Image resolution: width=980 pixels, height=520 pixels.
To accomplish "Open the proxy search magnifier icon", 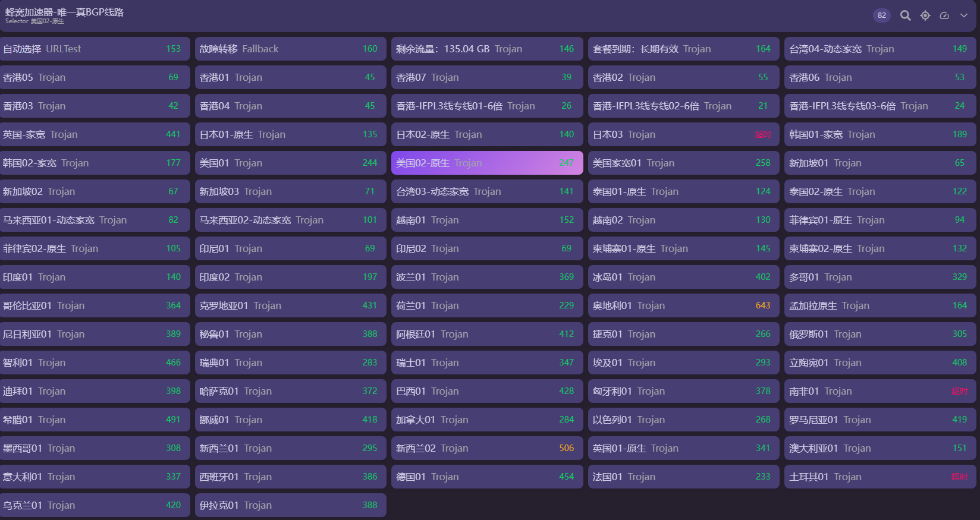I will point(905,15).
